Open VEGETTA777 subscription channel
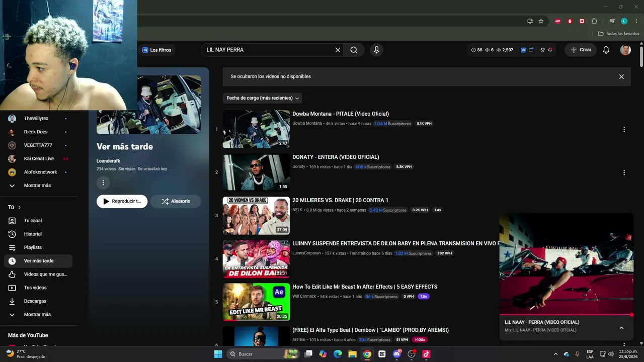 pyautogui.click(x=39, y=145)
